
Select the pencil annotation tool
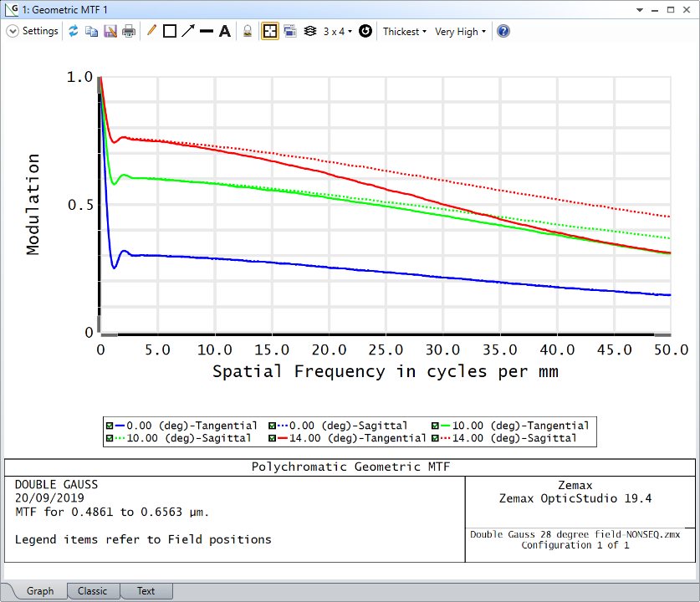click(151, 31)
